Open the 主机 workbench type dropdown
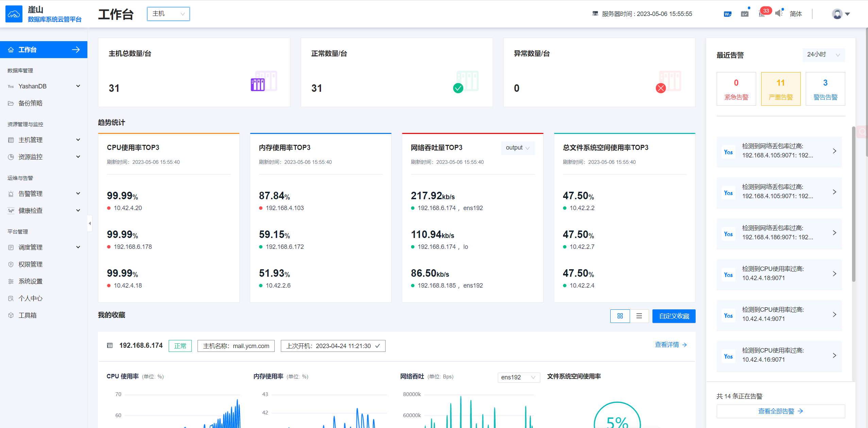The height and width of the screenshot is (428, 868). [168, 14]
